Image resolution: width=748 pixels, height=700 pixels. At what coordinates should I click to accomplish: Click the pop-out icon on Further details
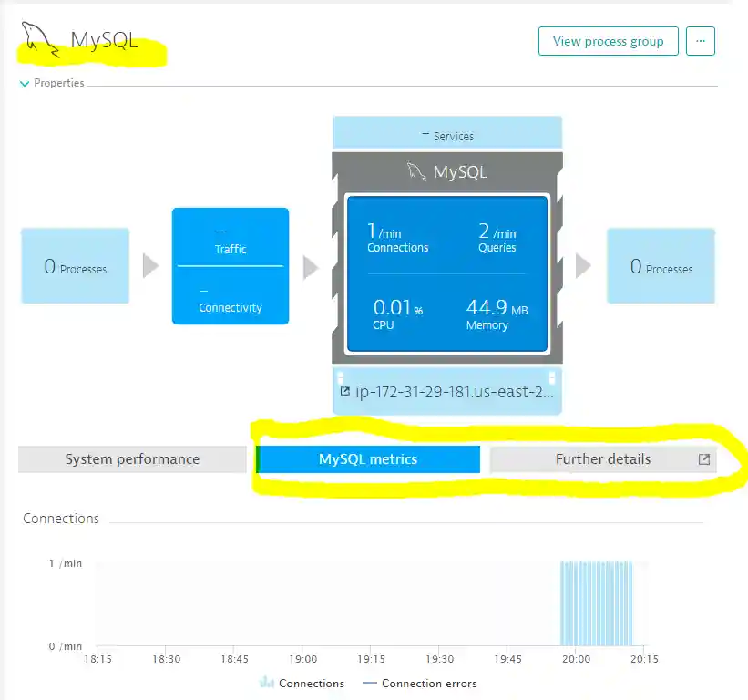click(x=703, y=459)
